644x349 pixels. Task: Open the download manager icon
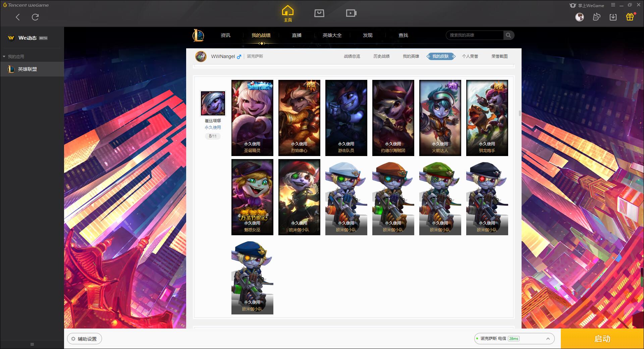point(613,17)
